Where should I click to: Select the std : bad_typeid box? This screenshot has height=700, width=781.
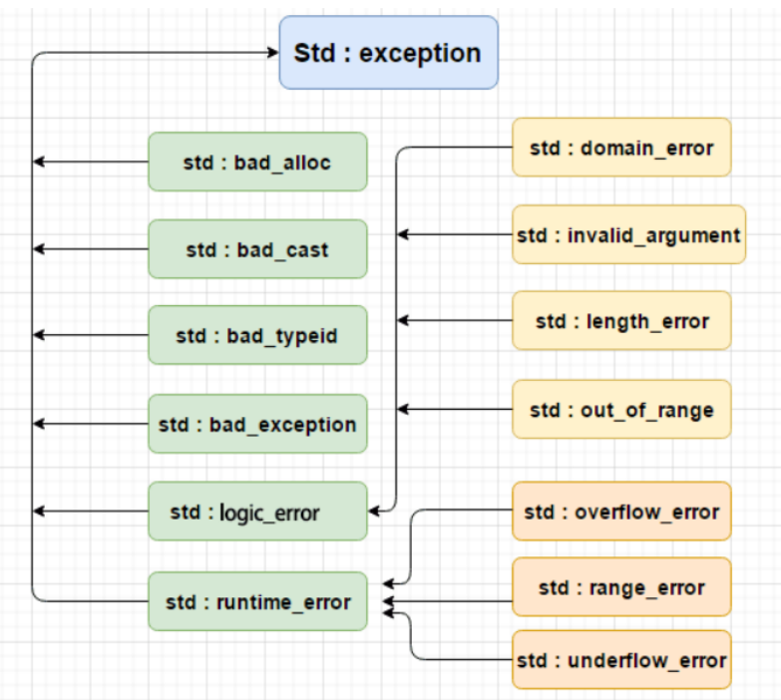coord(257,335)
